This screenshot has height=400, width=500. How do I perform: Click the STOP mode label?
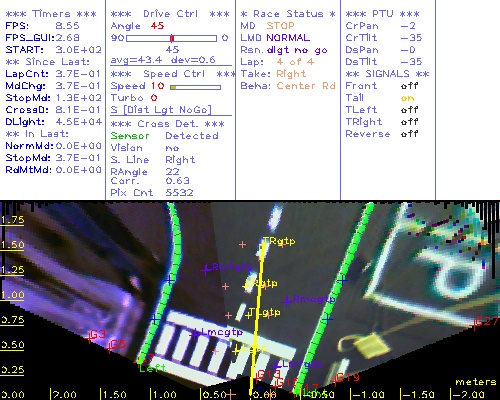point(280,26)
